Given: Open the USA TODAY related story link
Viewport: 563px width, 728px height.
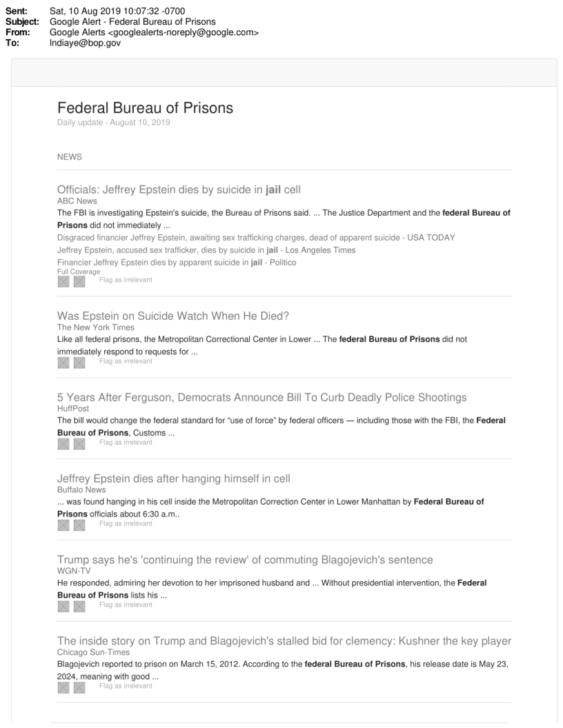Looking at the screenshot, I should pyautogui.click(x=255, y=237).
